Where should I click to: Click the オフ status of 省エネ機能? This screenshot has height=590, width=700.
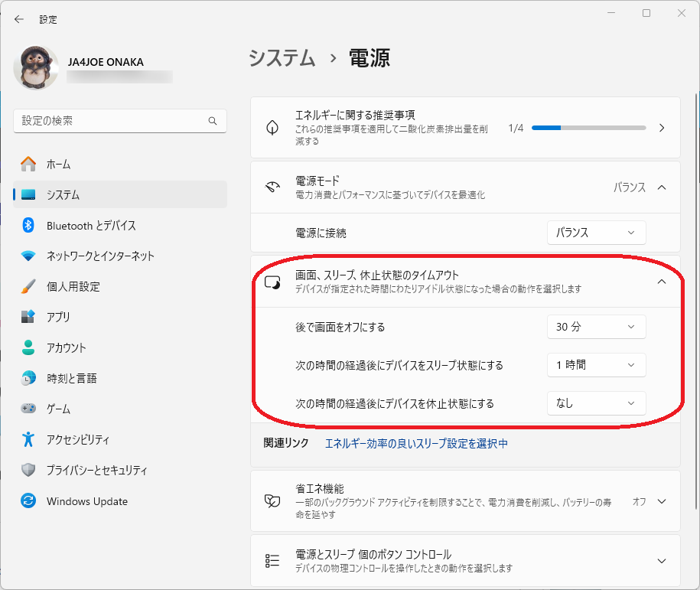coord(640,501)
